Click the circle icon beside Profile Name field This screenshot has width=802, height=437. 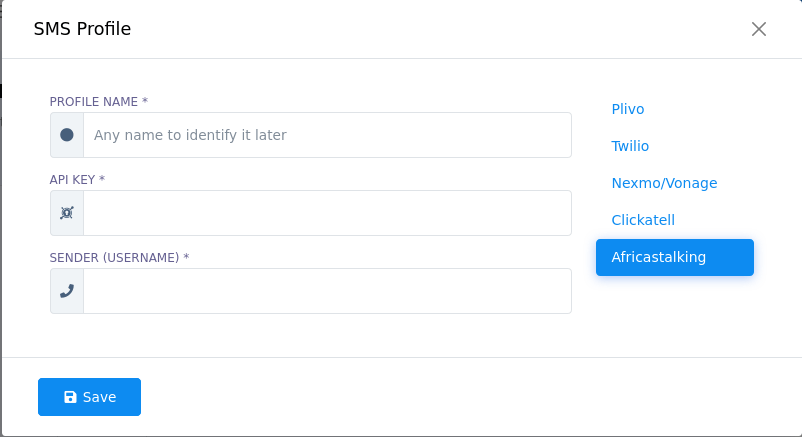coord(66,135)
